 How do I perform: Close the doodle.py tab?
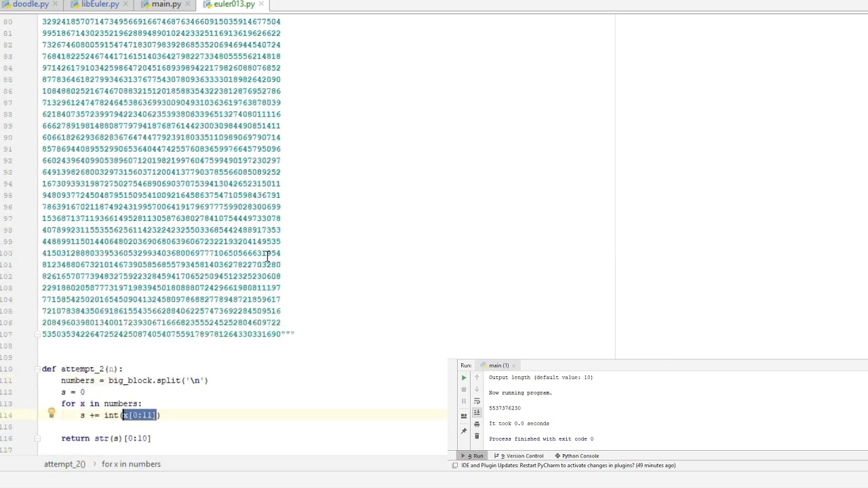click(x=56, y=4)
